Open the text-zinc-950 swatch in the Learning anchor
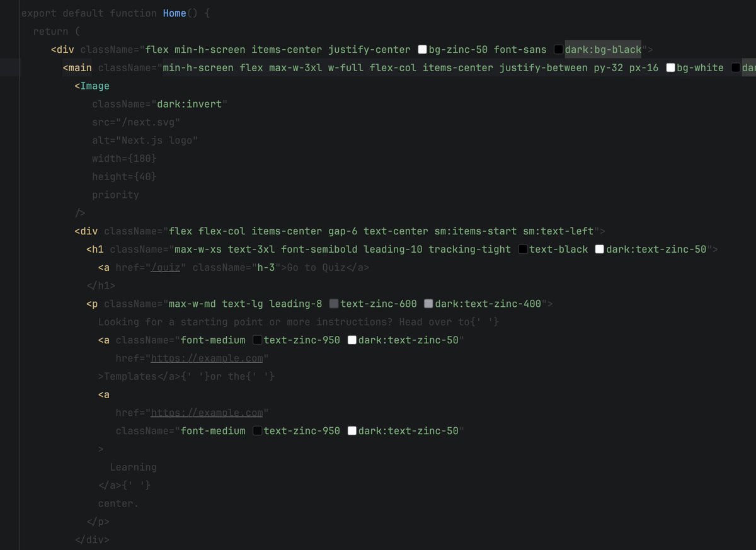 (257, 431)
